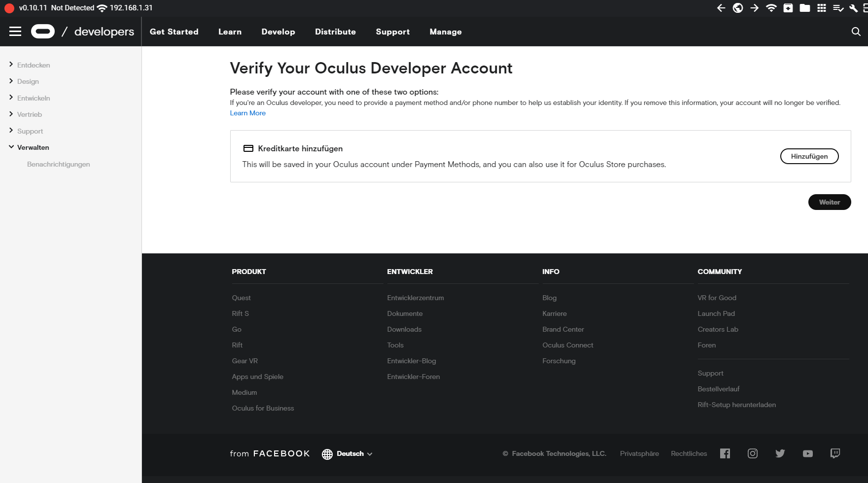Click the wifi icon next to the forward arrow
Screen dimensions: 868x483
771,8
